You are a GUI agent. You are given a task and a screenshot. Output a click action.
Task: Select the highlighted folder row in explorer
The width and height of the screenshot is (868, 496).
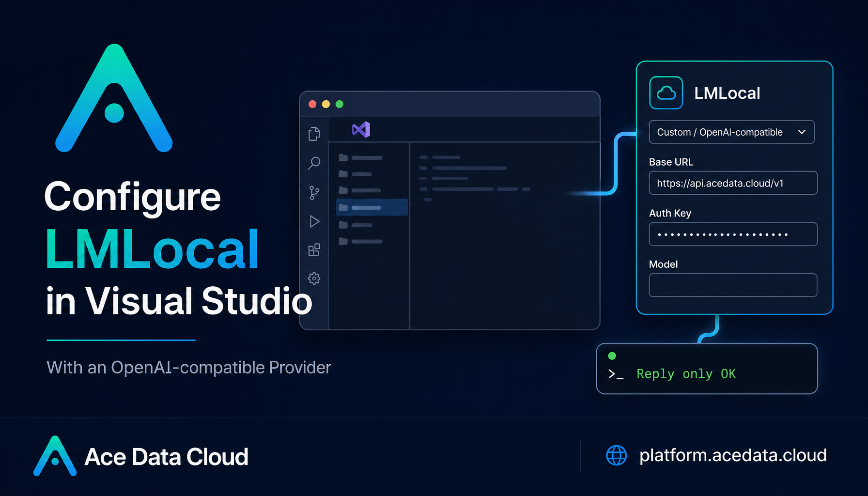click(x=372, y=207)
